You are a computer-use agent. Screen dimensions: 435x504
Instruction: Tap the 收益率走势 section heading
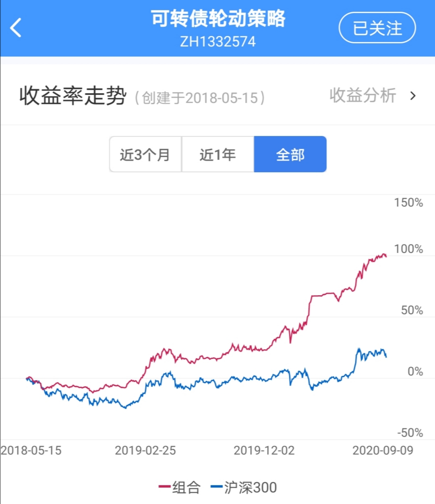tap(73, 96)
